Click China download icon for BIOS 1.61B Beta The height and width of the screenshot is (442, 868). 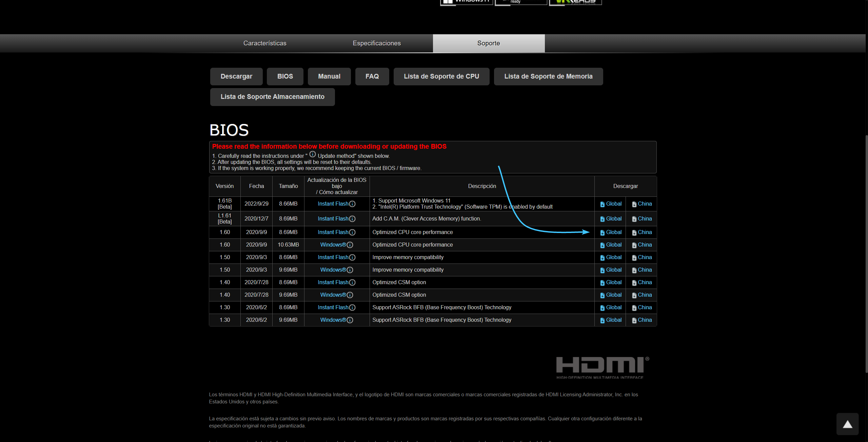pos(634,204)
